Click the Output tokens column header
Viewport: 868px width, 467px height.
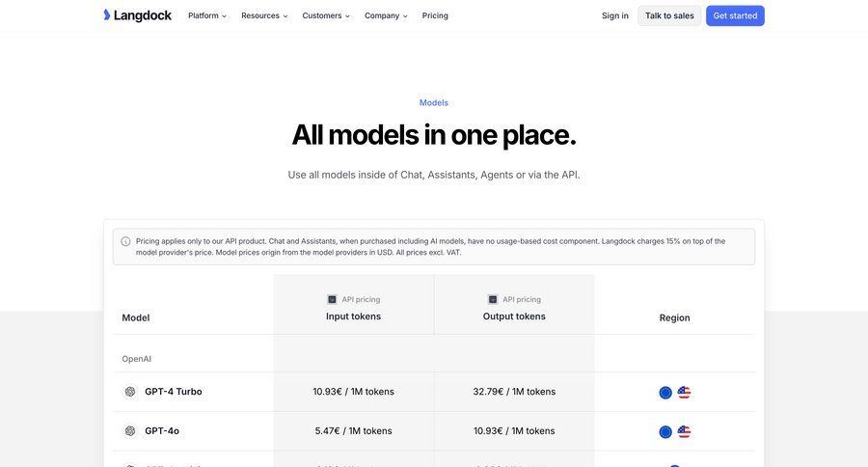coord(514,316)
